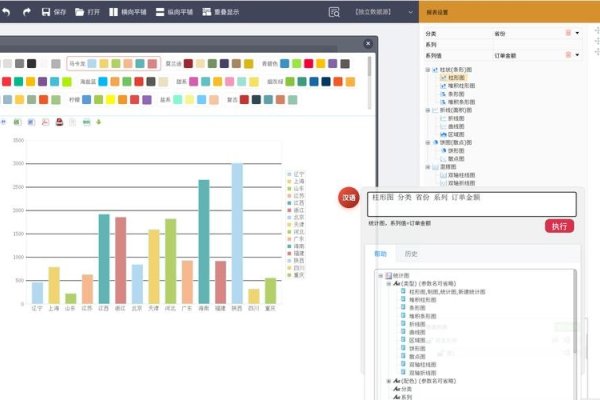This screenshot has width=600, height=400.
Task: Toggle 浙江 in the chart legend
Action: 296,210
